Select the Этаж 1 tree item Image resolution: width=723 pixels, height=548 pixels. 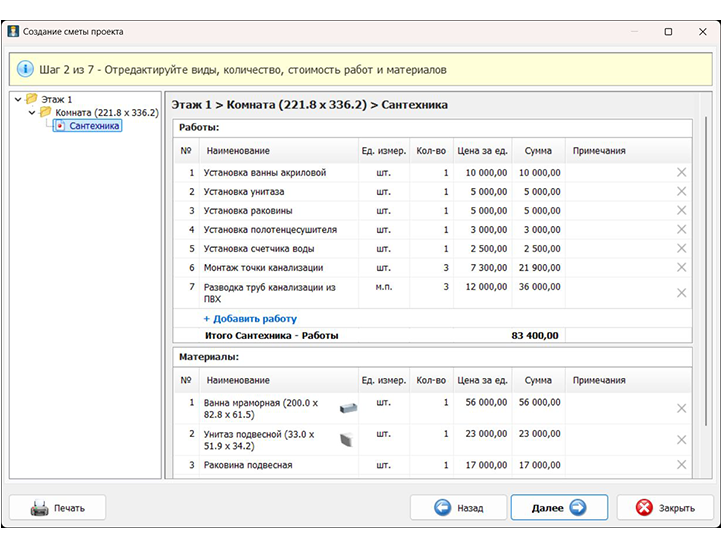coord(57,99)
